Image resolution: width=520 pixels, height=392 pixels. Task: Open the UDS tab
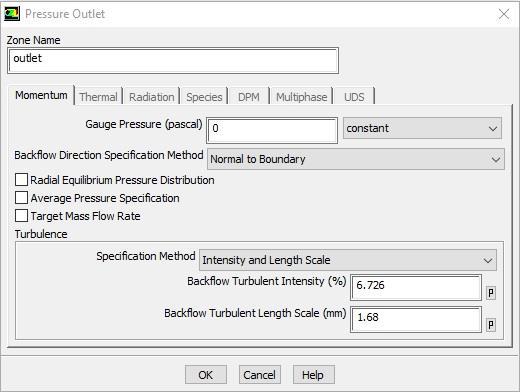click(x=354, y=97)
